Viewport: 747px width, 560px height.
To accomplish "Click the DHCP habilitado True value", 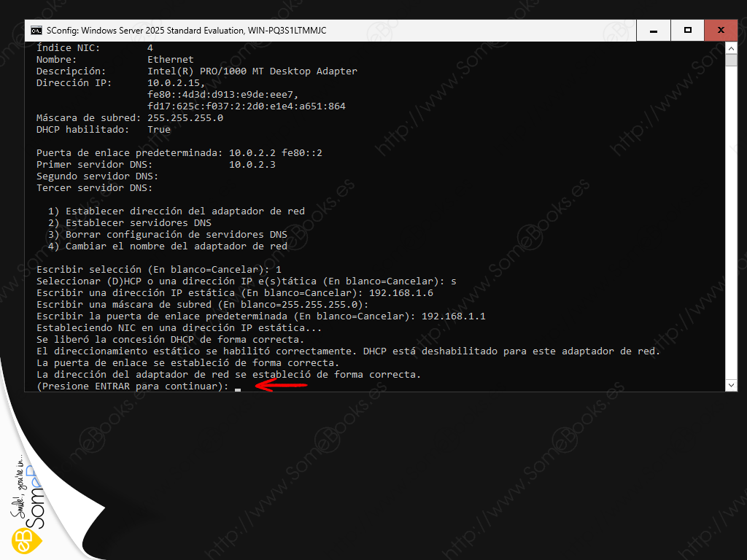I will [158, 130].
